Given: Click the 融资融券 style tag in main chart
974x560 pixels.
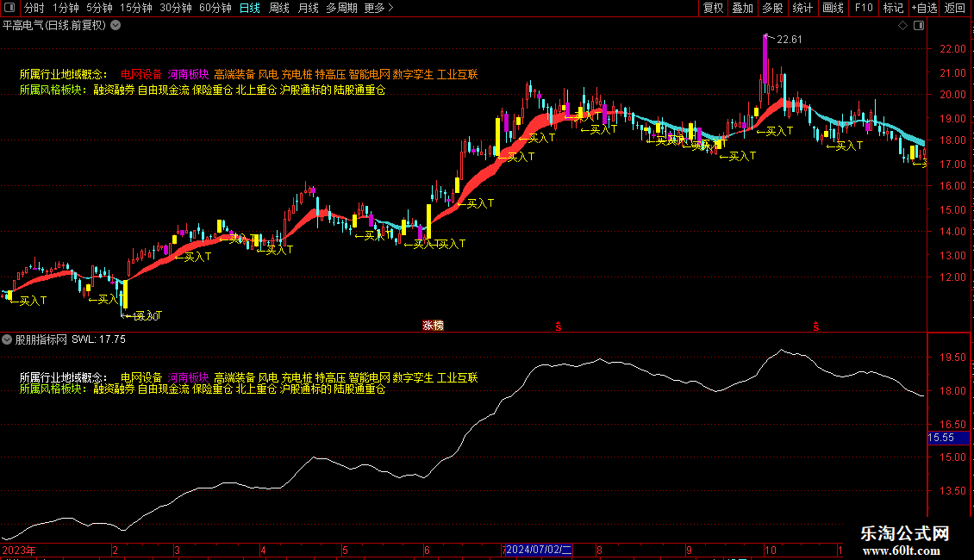Looking at the screenshot, I should pos(115,90).
